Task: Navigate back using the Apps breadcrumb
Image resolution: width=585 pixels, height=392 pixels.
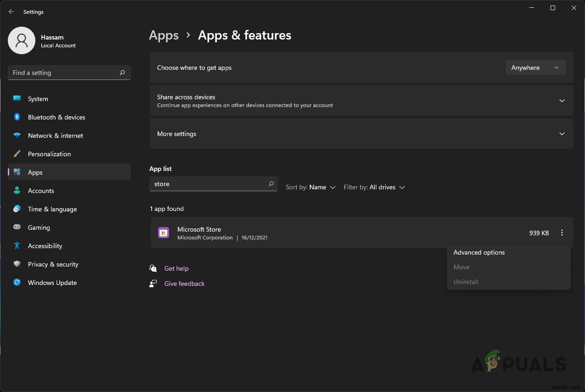Action: (x=164, y=35)
